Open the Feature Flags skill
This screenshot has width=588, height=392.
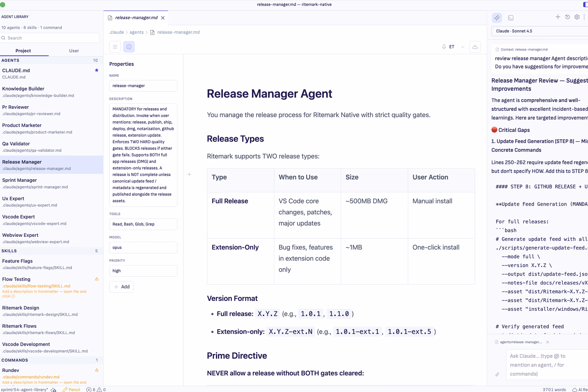coord(51,264)
